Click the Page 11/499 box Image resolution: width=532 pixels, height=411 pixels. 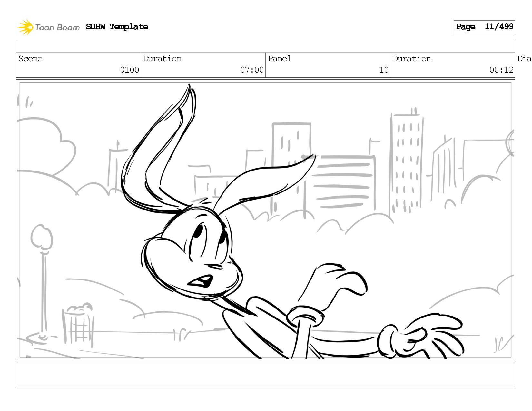484,27
